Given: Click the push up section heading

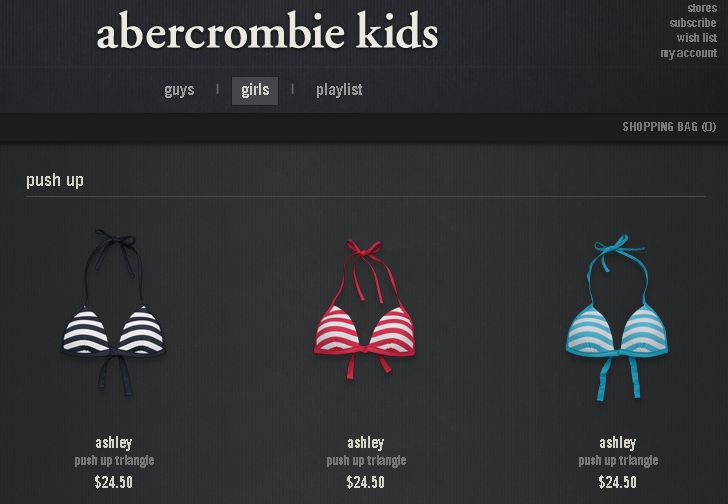Looking at the screenshot, I should point(55,180).
